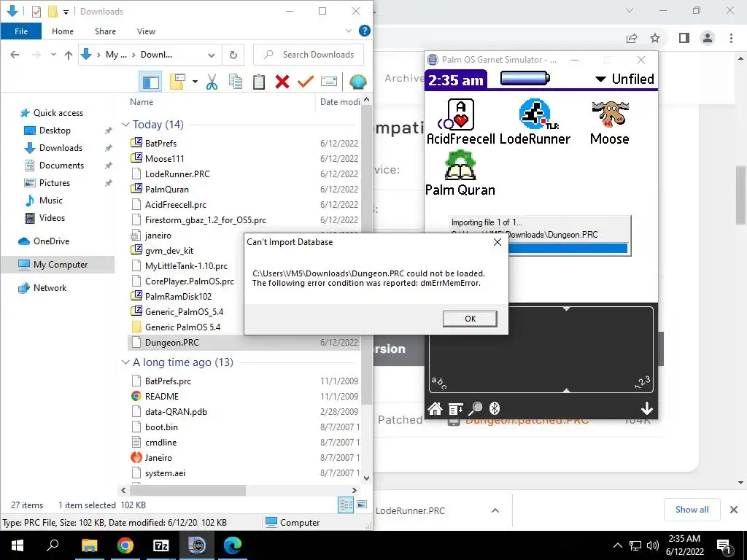Open the Chrome profile avatar
This screenshot has height=560, width=747.
pos(708,38)
